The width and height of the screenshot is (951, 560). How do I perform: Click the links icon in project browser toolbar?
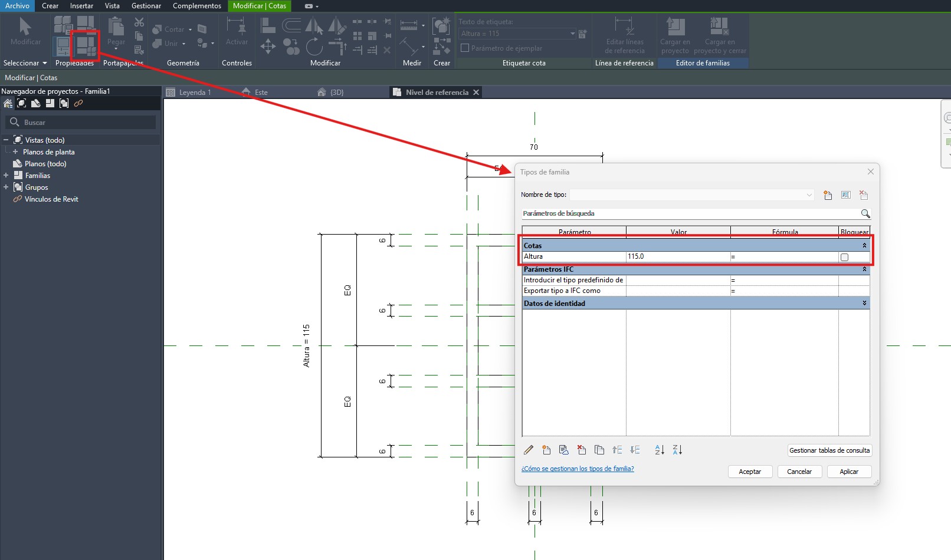click(x=78, y=104)
